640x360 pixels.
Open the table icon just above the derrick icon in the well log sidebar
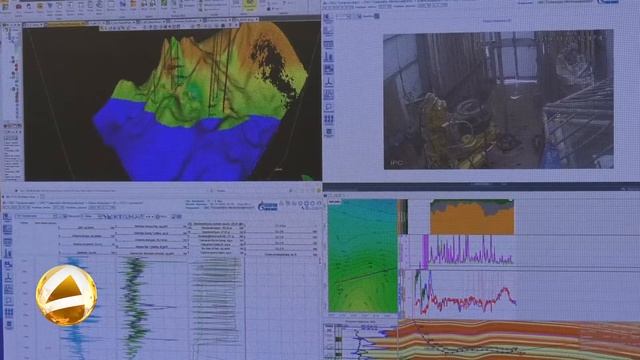tap(8, 242)
